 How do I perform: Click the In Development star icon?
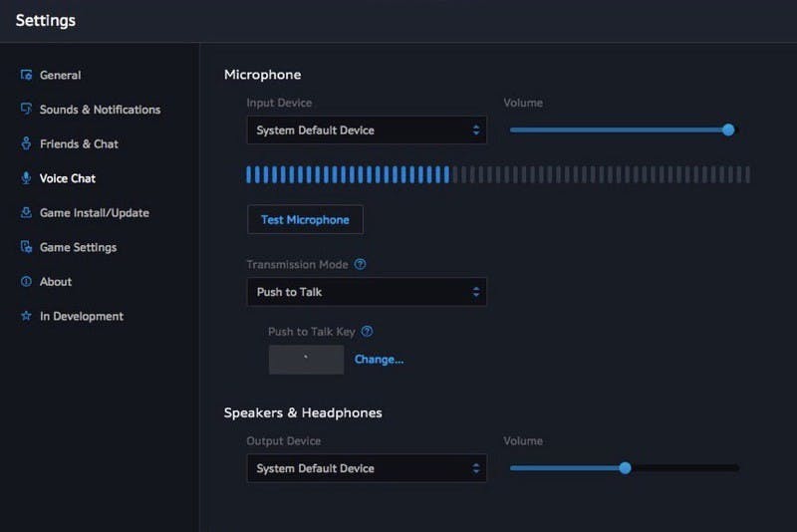tap(27, 316)
